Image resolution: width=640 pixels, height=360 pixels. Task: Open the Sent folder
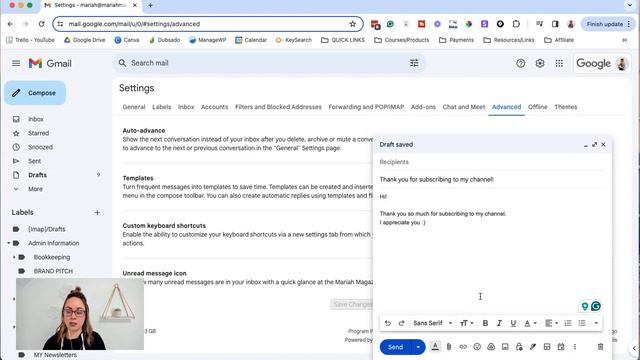pos(34,161)
